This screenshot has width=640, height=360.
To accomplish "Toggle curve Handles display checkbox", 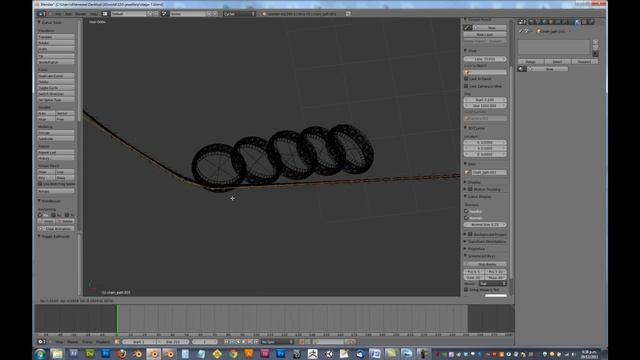I will point(466,211).
